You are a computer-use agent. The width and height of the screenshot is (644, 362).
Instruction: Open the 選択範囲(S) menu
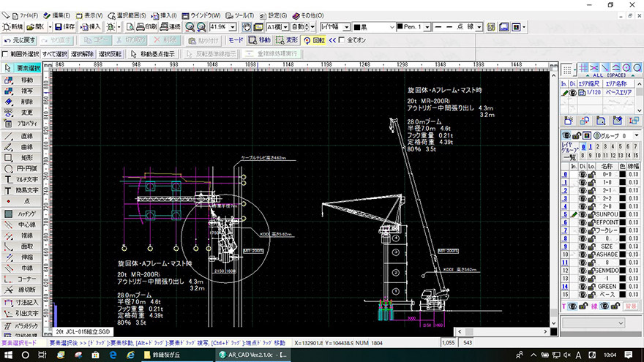pos(127,15)
